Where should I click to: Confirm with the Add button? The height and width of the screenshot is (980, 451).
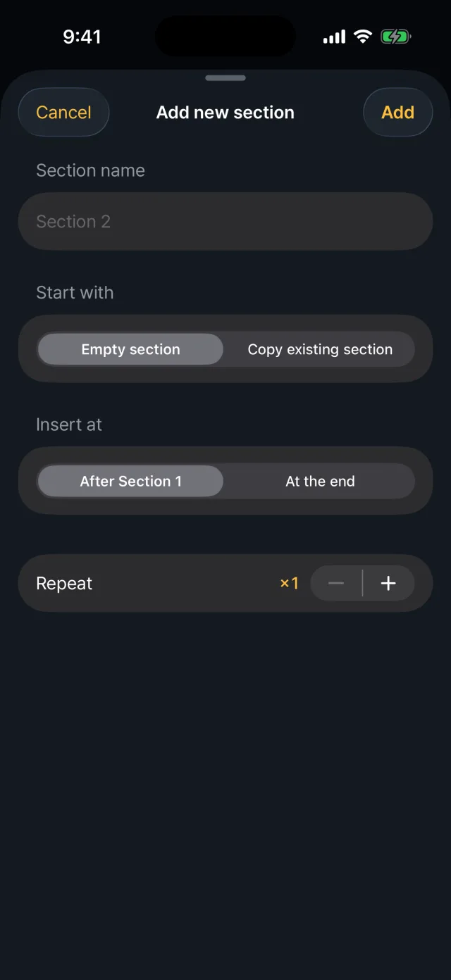[397, 112]
